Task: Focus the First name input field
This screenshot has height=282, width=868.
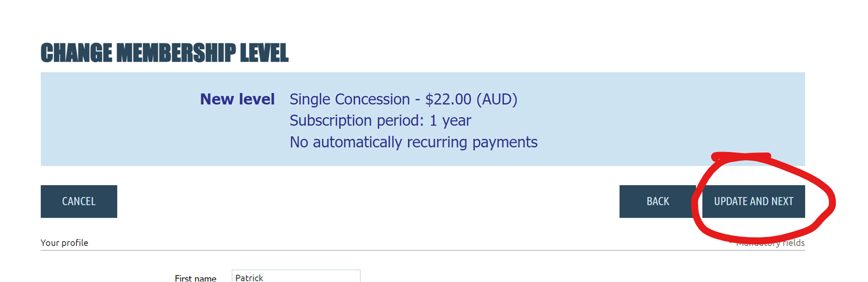Action: pos(296,276)
